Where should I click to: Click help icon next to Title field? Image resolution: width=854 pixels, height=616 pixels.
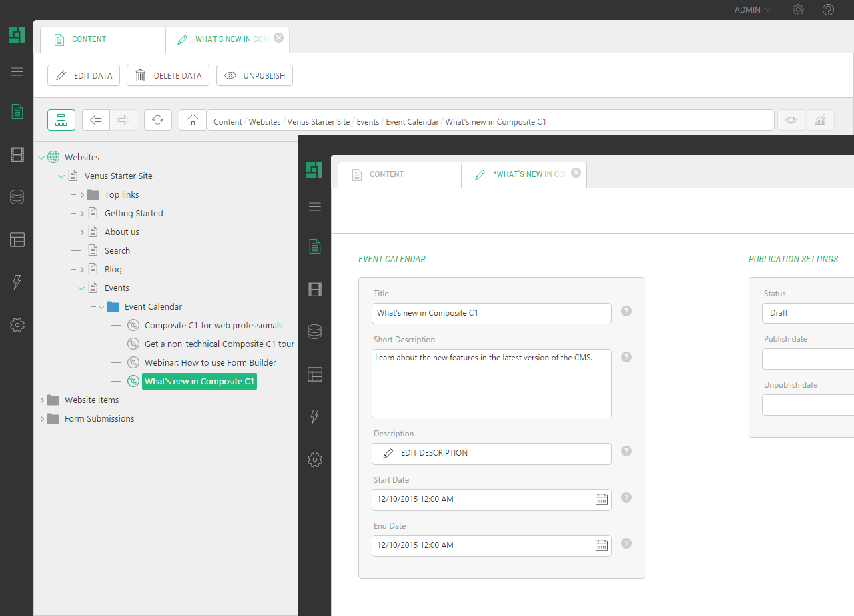pyautogui.click(x=626, y=311)
